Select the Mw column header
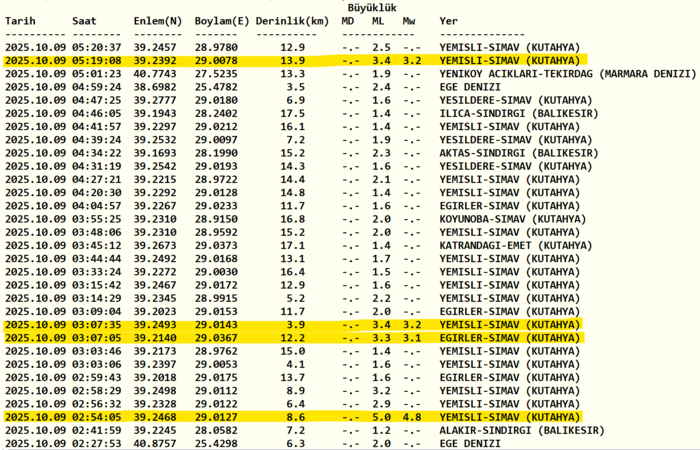Viewport: 700px width, 450px height. click(x=410, y=20)
